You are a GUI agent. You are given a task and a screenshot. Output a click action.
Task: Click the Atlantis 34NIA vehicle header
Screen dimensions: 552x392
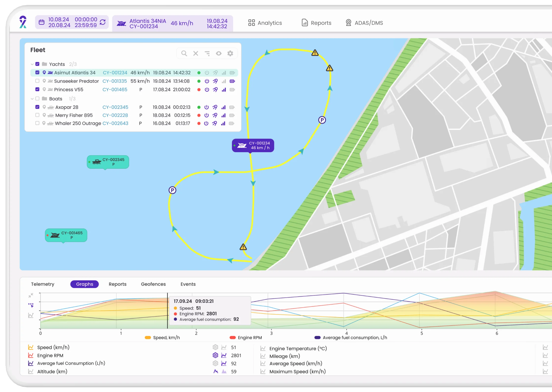click(172, 23)
